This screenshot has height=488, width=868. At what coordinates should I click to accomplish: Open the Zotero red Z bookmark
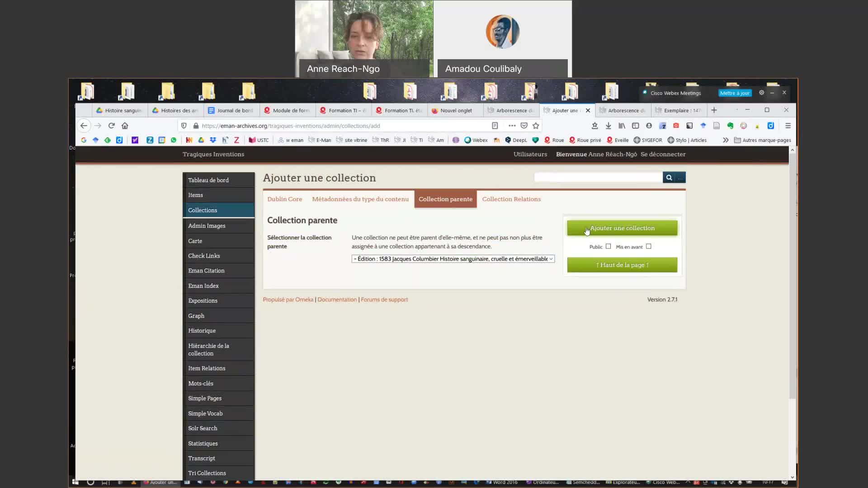coord(236,140)
